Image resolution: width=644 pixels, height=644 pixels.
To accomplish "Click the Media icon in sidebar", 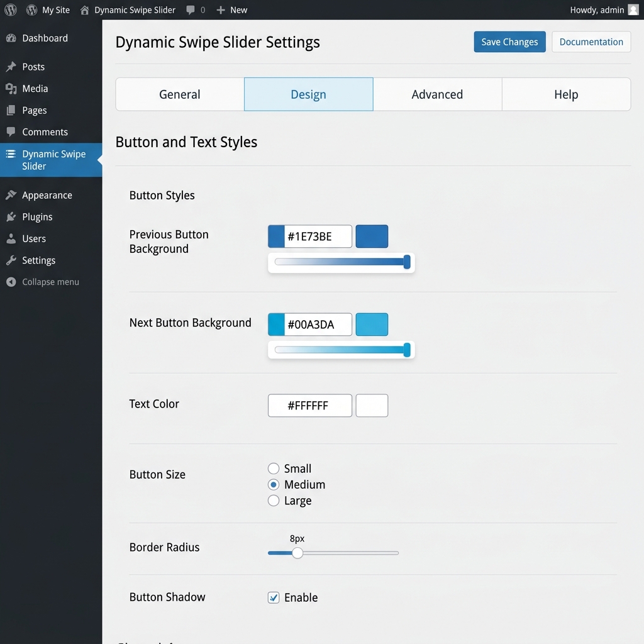I will [11, 88].
